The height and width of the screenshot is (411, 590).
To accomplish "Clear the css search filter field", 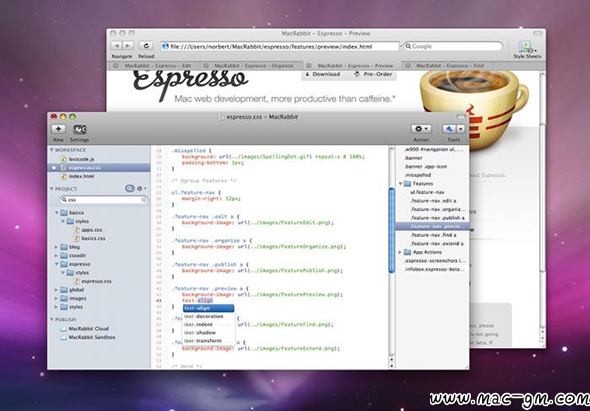I will [144, 200].
